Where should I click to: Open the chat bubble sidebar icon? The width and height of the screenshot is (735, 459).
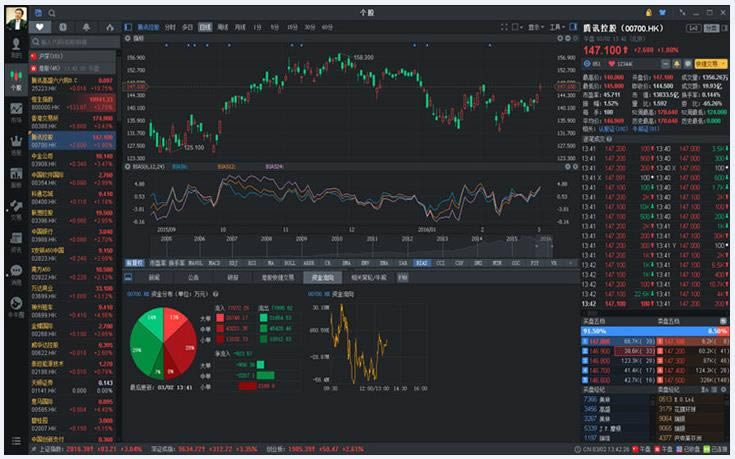coord(16,273)
